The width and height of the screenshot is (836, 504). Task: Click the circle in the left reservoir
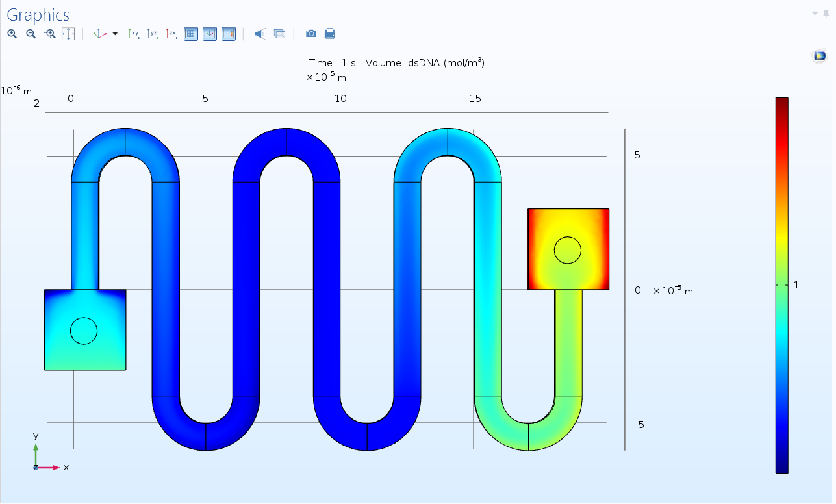click(84, 331)
